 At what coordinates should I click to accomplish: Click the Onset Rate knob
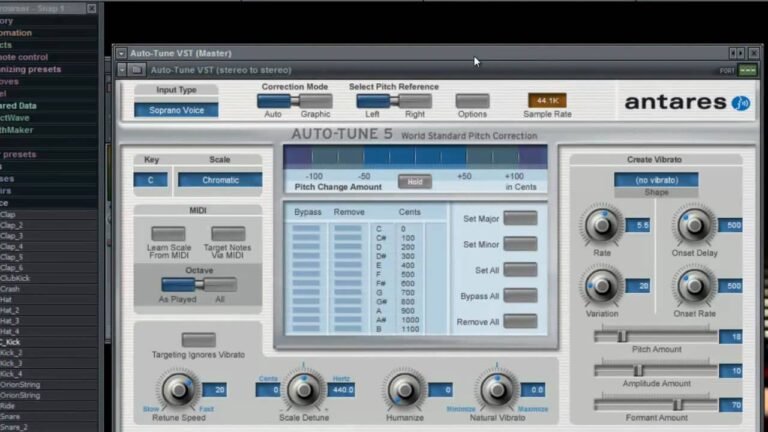694,286
